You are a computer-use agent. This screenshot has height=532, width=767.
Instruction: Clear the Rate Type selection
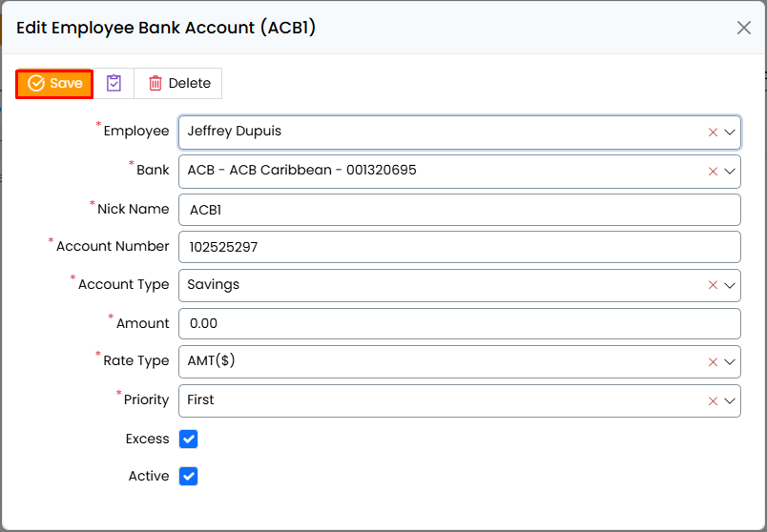point(713,362)
